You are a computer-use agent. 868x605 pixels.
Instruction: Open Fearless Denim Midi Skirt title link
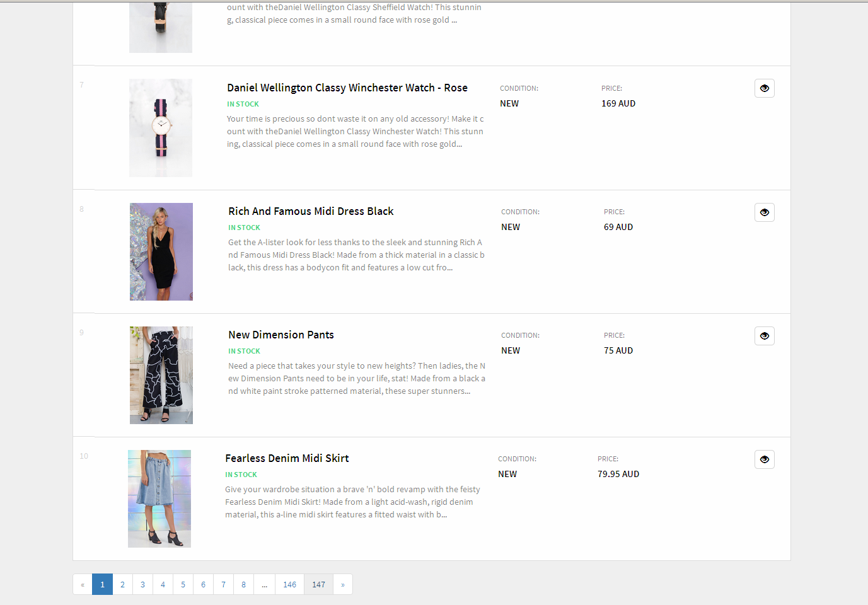287,458
